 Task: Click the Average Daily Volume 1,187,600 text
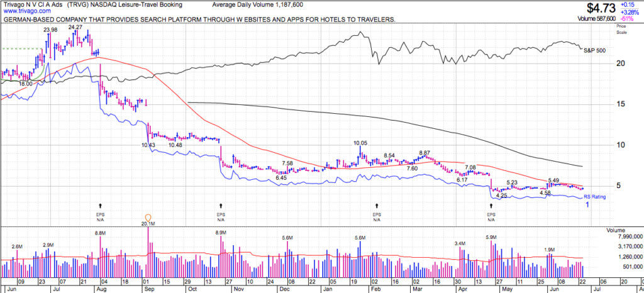[258, 4]
